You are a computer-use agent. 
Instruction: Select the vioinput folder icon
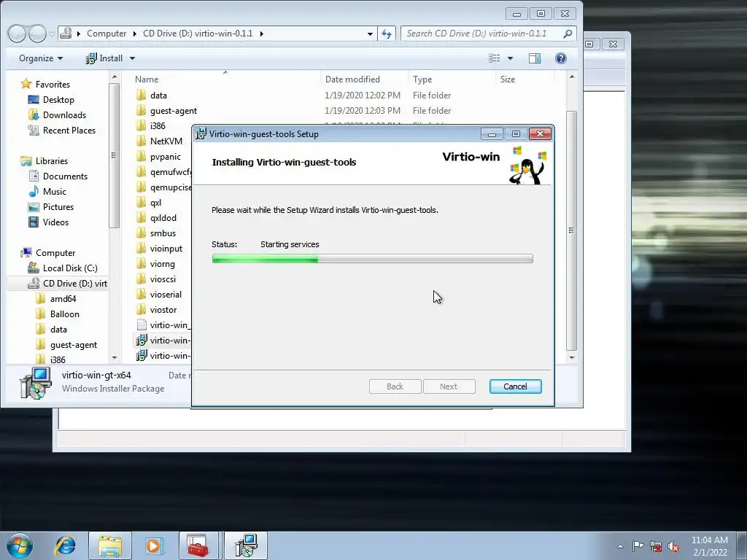[141, 248]
